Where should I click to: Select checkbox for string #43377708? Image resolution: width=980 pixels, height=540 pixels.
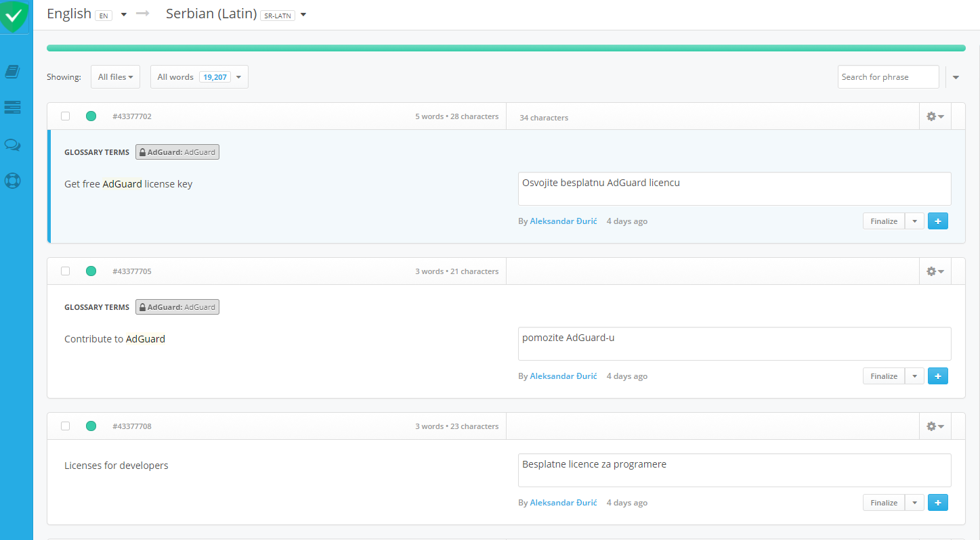click(x=66, y=426)
